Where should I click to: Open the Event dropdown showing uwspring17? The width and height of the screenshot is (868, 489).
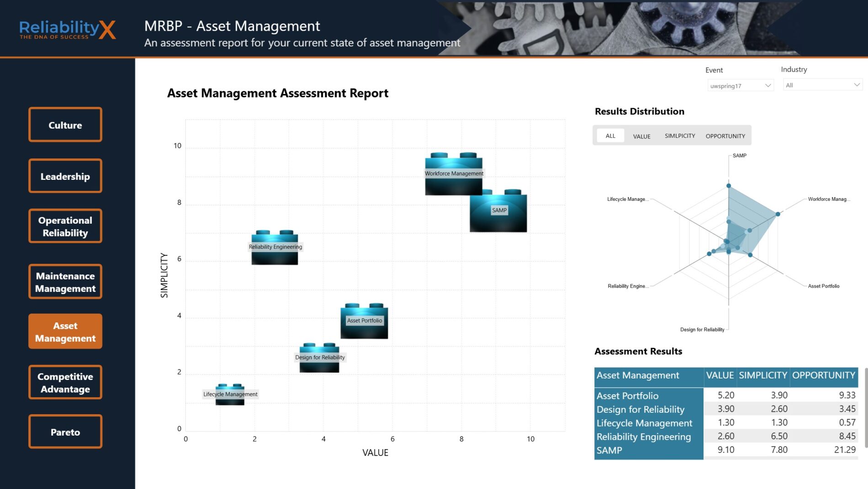(x=740, y=86)
